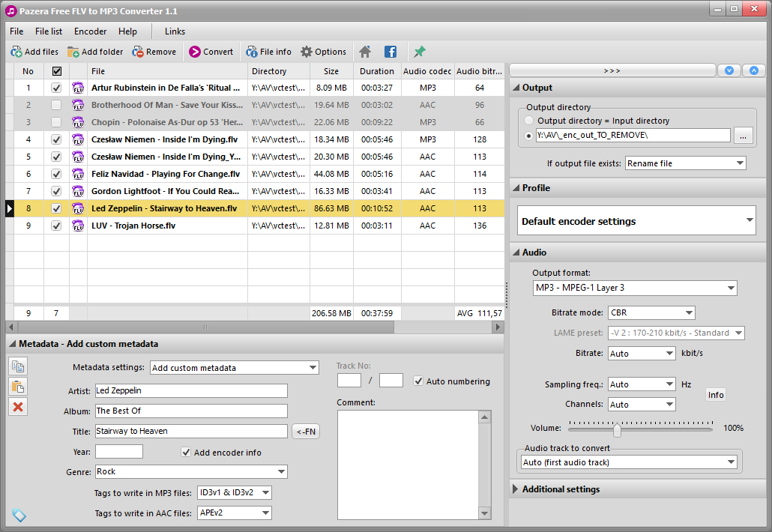The image size is (772, 532).
Task: Open the Audio track to convert dropdown
Action: [629, 462]
